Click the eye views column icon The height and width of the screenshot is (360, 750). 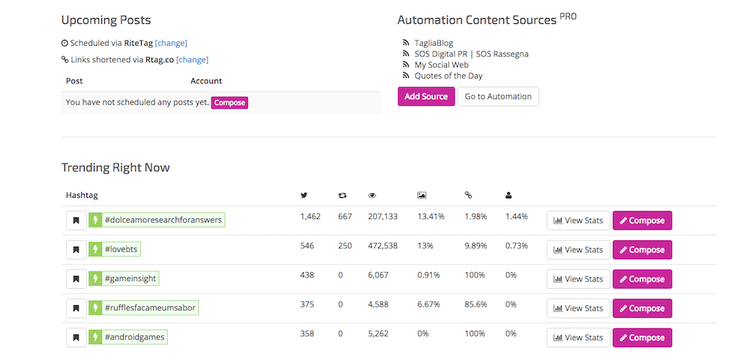pos(372,195)
